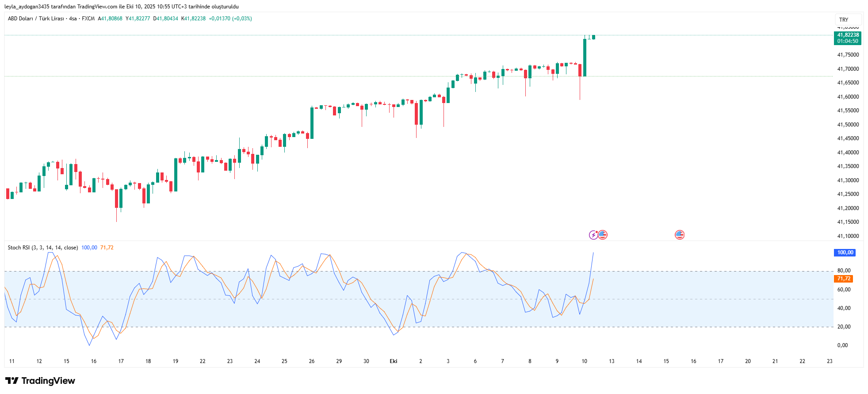Select the Stoch RSI indicator legend title
Viewport: 868px width, 394px height.
coord(42,248)
